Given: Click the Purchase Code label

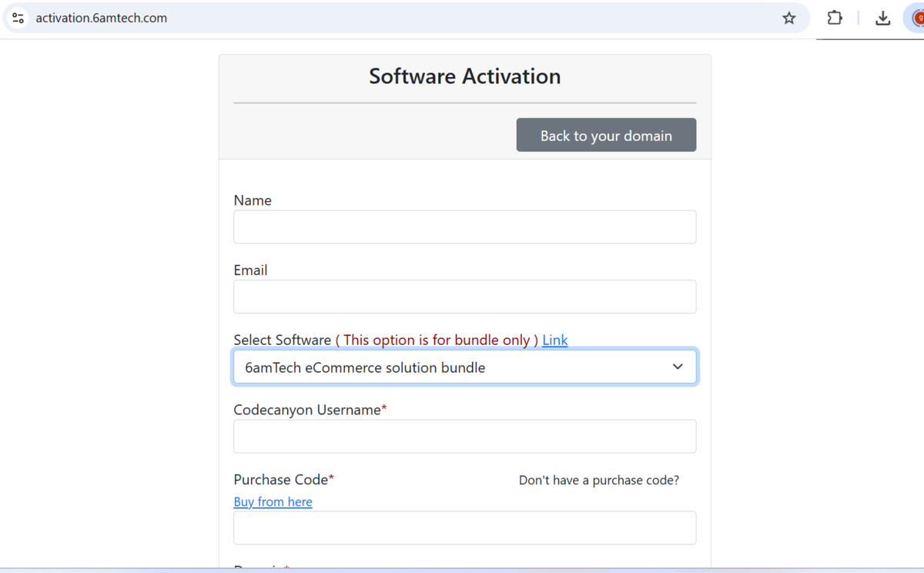Looking at the screenshot, I should (281, 480).
